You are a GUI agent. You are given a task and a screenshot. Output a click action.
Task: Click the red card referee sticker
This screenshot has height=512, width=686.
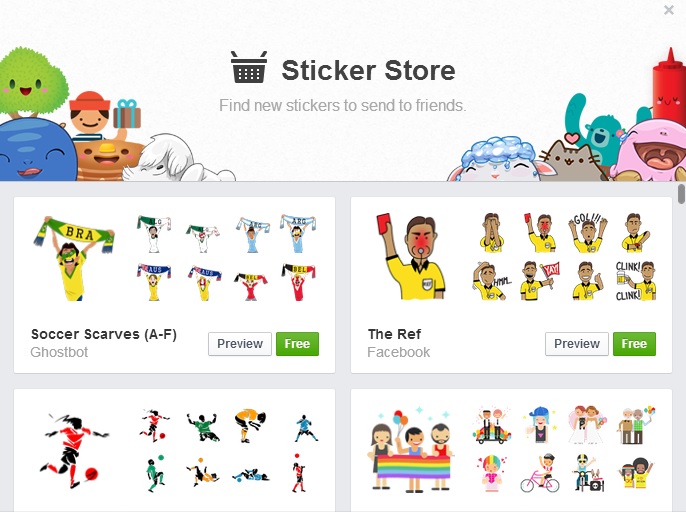(411, 256)
